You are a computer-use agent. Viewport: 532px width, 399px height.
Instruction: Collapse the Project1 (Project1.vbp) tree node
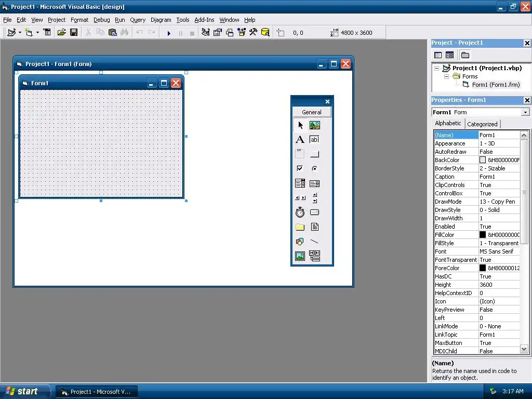[436, 68]
